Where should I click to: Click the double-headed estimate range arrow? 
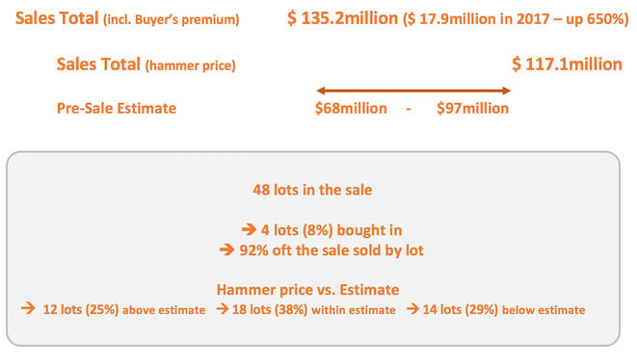[x=413, y=91]
